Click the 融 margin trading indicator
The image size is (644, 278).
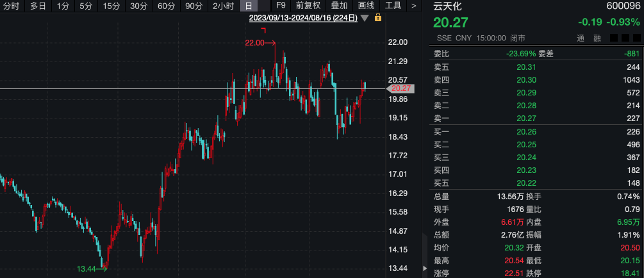click(x=597, y=38)
